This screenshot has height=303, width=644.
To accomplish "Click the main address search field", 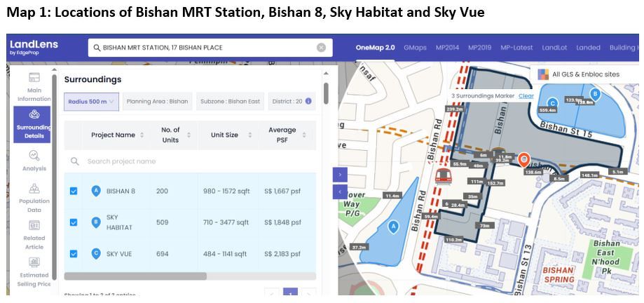I will pos(210,48).
